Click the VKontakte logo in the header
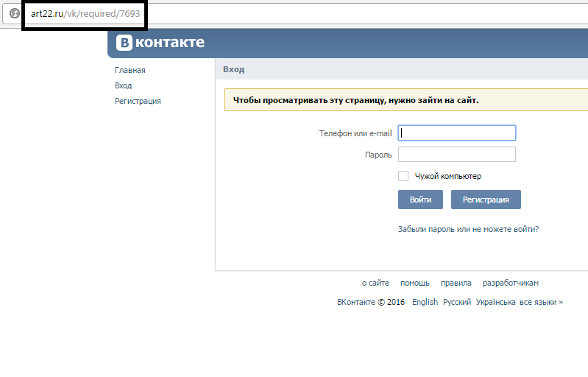Viewport: 588px width, 377px height. (160, 43)
